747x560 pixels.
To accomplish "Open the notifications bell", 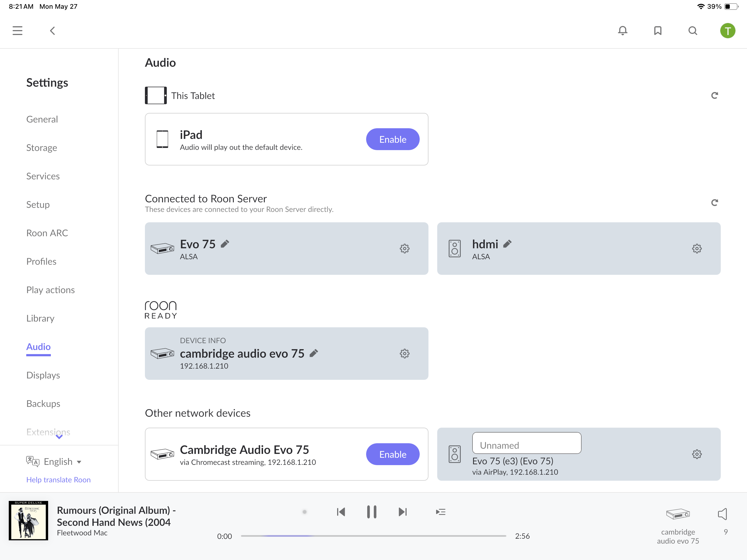I will [623, 31].
